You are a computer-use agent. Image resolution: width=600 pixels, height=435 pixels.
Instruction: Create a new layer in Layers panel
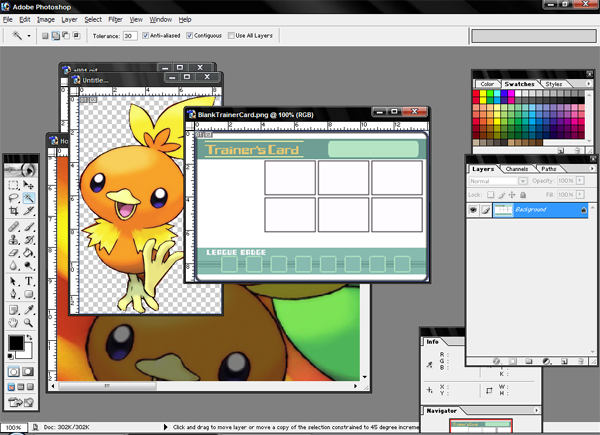click(x=564, y=361)
